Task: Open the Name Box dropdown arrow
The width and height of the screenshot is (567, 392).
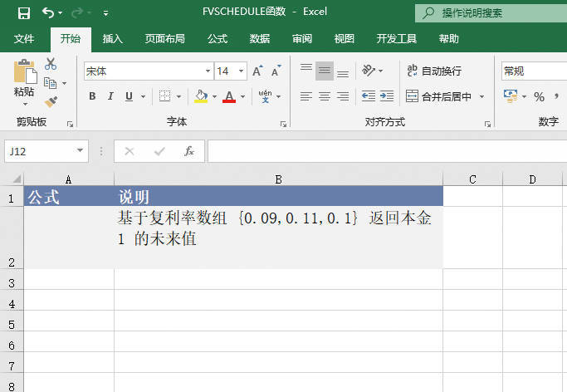Action: pyautogui.click(x=81, y=151)
